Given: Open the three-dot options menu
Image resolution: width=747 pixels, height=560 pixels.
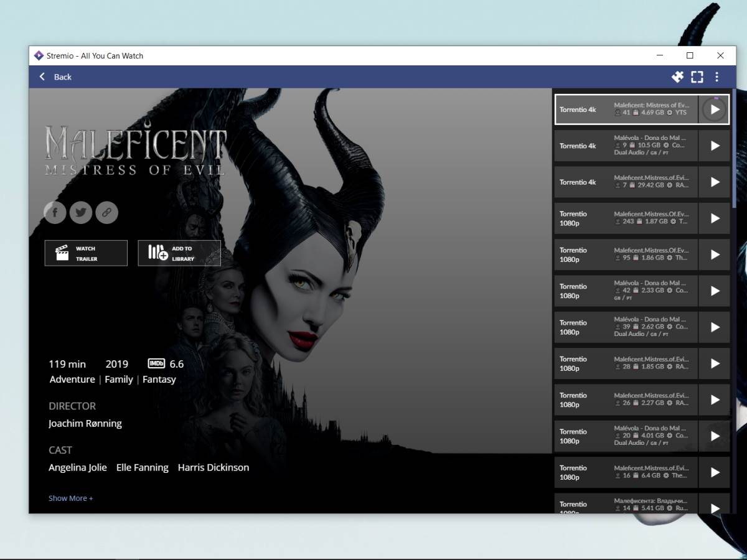Looking at the screenshot, I should [x=716, y=77].
